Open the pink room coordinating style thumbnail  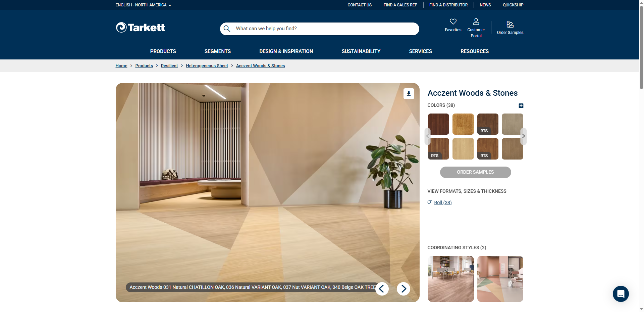point(500,279)
